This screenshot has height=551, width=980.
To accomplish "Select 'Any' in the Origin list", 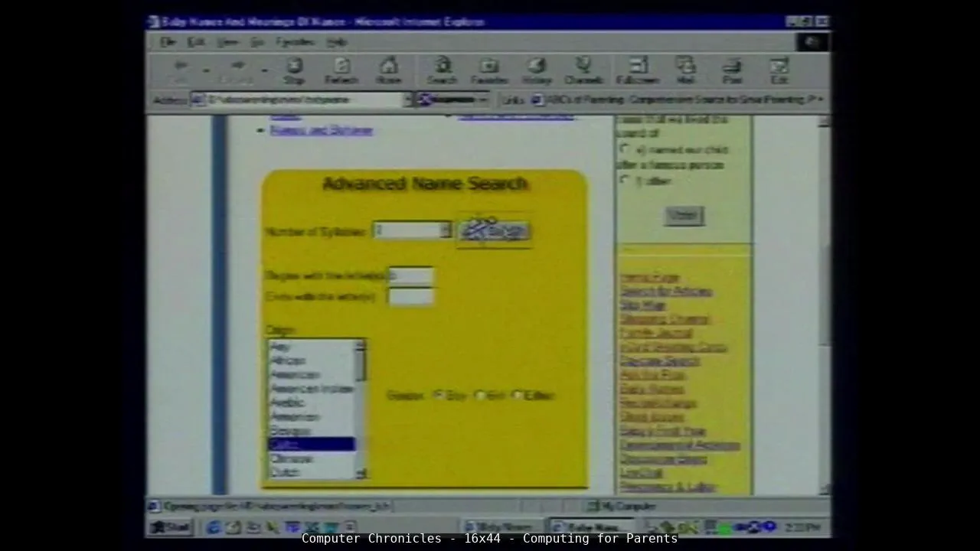I will 280,347.
